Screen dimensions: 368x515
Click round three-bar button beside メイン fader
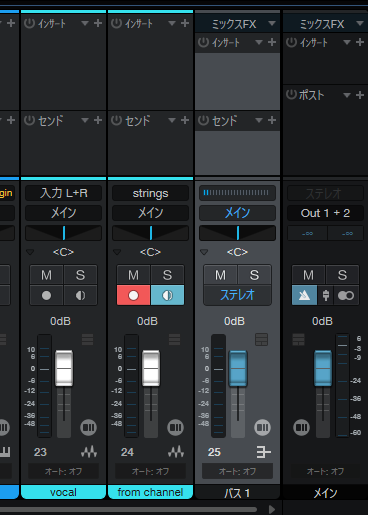click(301, 427)
